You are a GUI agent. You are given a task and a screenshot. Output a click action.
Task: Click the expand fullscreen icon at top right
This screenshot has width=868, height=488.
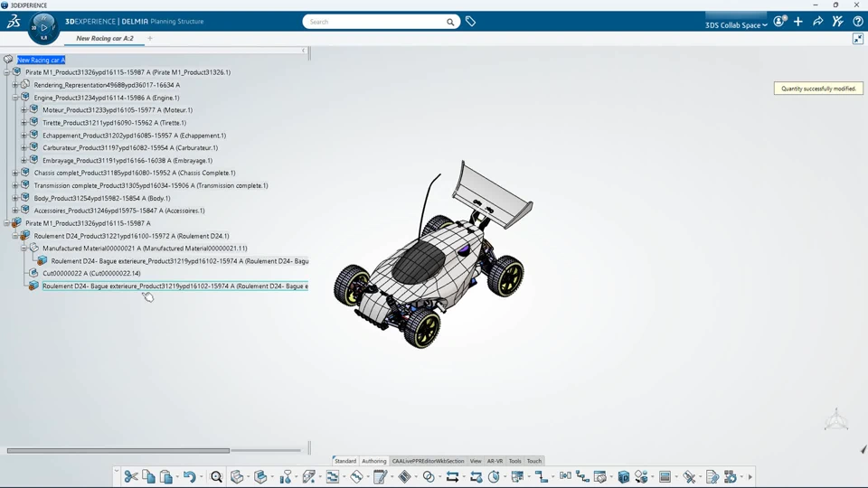(x=857, y=38)
